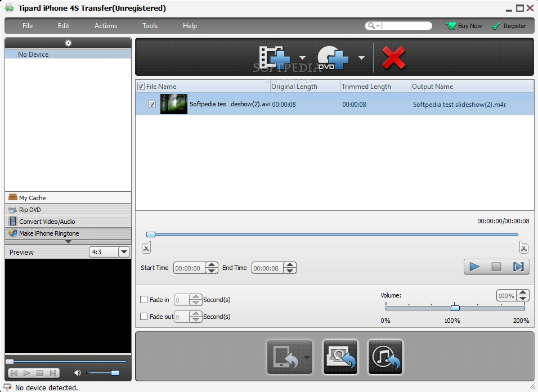
Task: Open the 4:3 aspect ratio dropdown
Action: (x=124, y=252)
